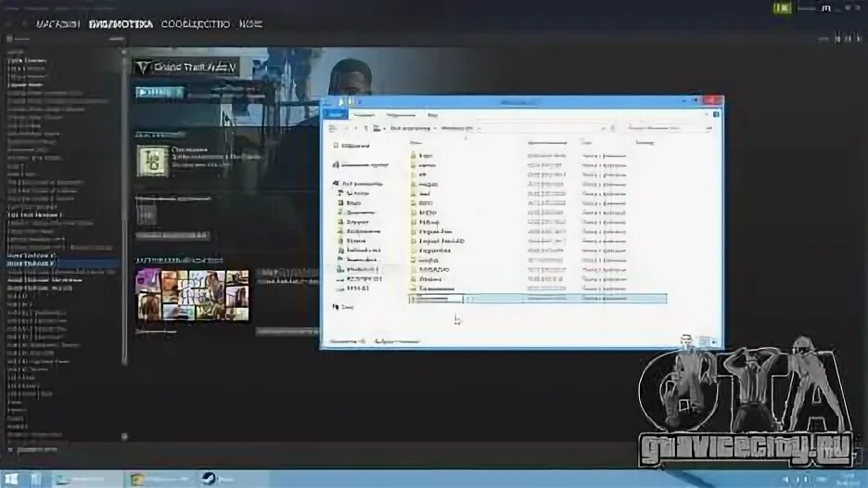Select highlighted Grand Theft Auto V library entry

[x=62, y=263]
